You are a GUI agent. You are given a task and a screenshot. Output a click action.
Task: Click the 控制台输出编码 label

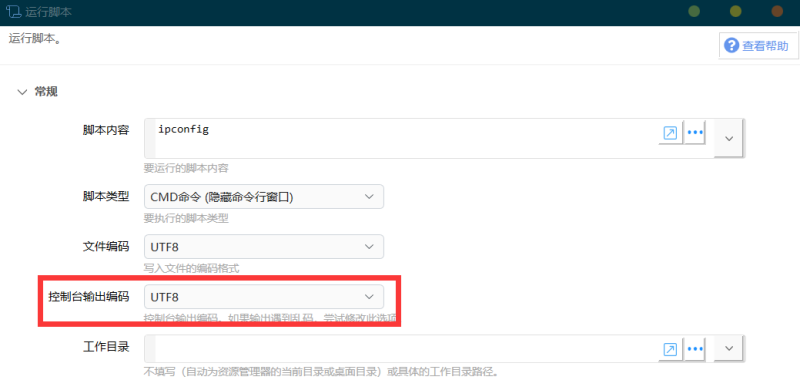[89, 297]
